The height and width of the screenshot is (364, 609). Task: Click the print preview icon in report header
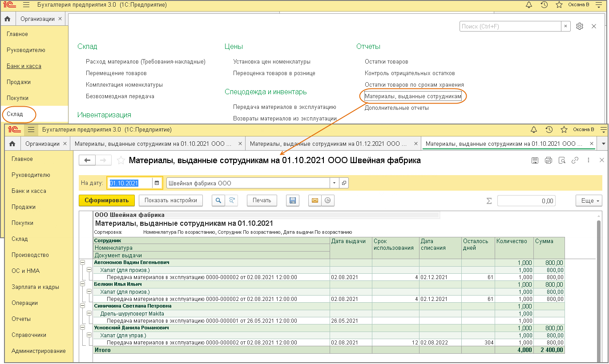(x=562, y=160)
